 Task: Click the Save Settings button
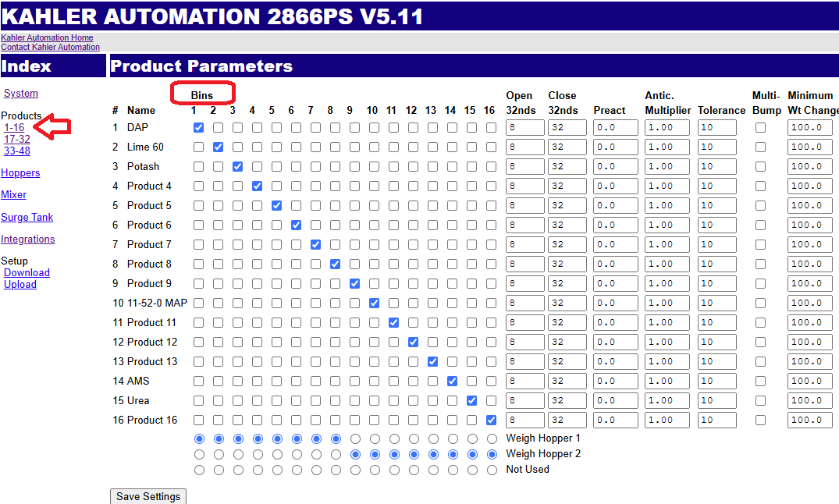[x=148, y=496]
